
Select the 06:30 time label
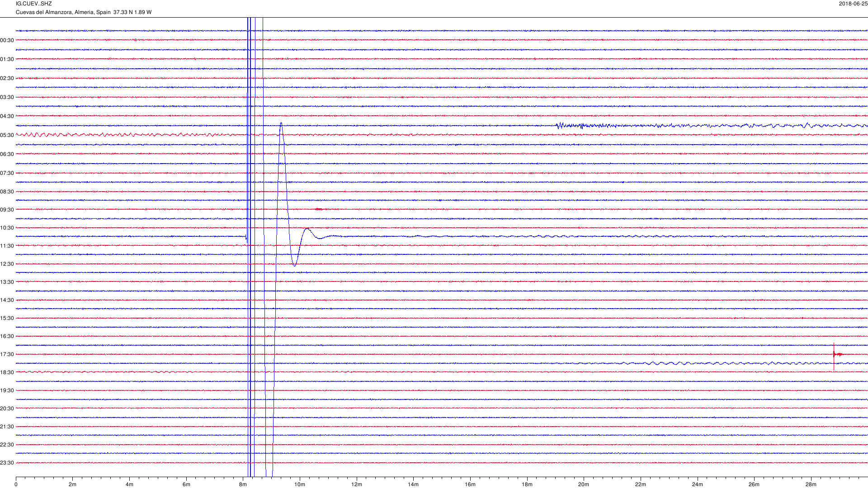click(7, 154)
